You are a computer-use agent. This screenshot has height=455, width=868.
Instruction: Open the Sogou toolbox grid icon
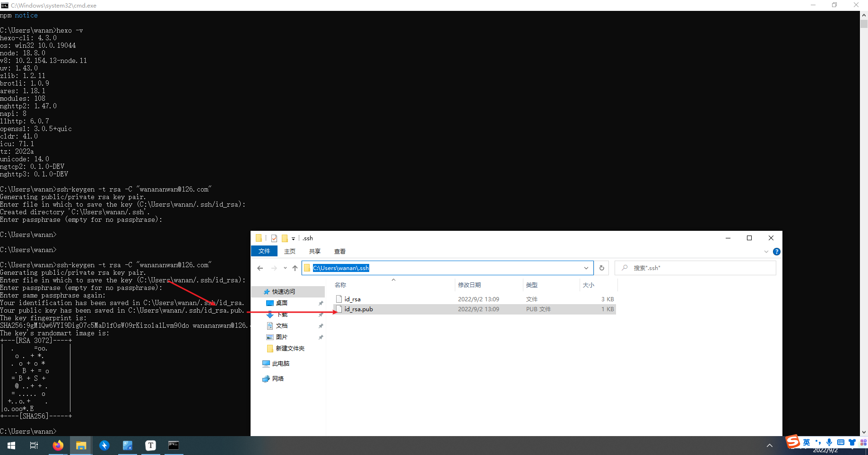click(863, 442)
